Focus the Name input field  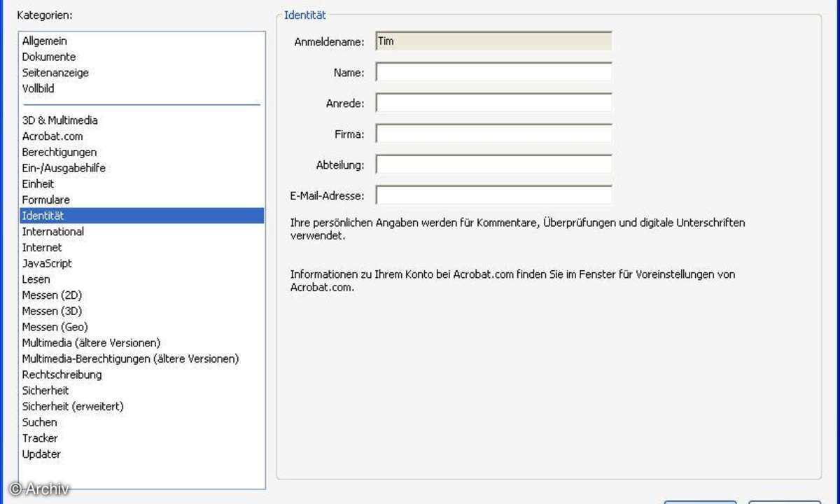(x=493, y=72)
